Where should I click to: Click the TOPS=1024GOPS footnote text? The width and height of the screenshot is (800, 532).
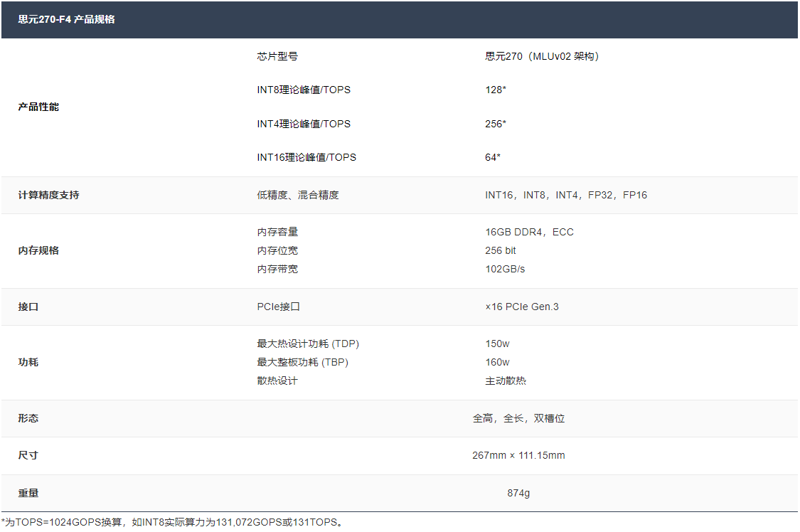coord(174,522)
